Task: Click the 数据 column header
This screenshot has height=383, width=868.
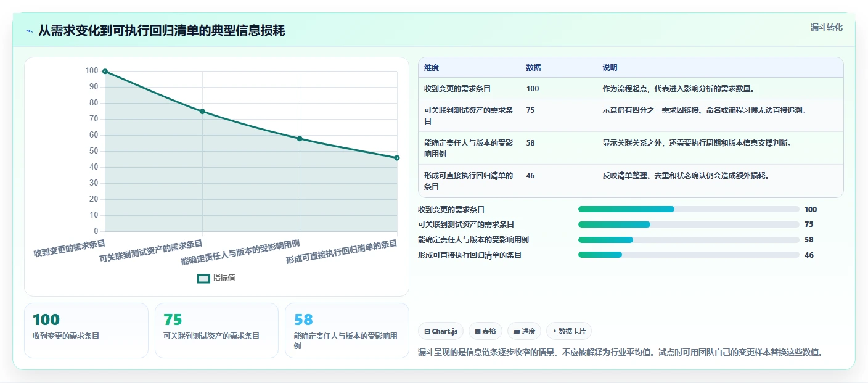Action: point(534,68)
